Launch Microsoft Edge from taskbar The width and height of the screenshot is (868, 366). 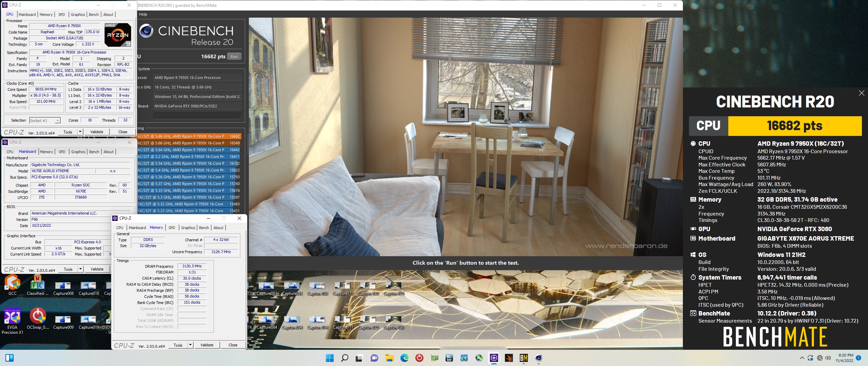404,358
